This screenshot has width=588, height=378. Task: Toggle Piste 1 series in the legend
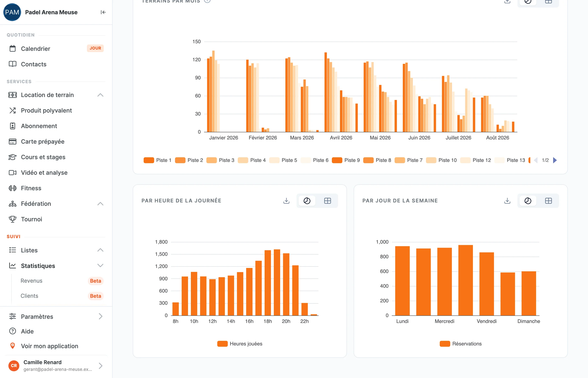[157, 160]
